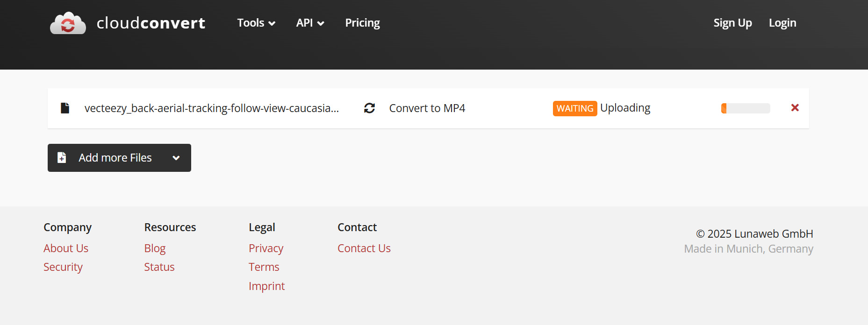Open the Tools dropdown menu
The width and height of the screenshot is (868, 325).
tap(256, 23)
